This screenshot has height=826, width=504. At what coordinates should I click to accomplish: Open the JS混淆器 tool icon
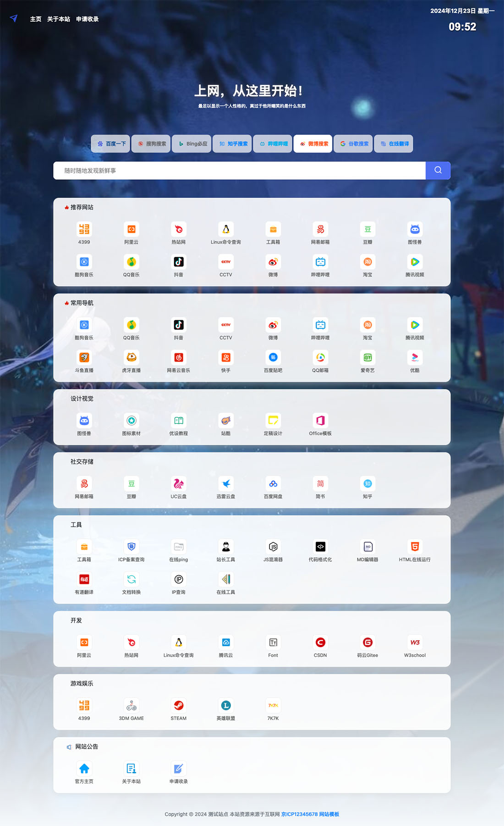coord(273,547)
